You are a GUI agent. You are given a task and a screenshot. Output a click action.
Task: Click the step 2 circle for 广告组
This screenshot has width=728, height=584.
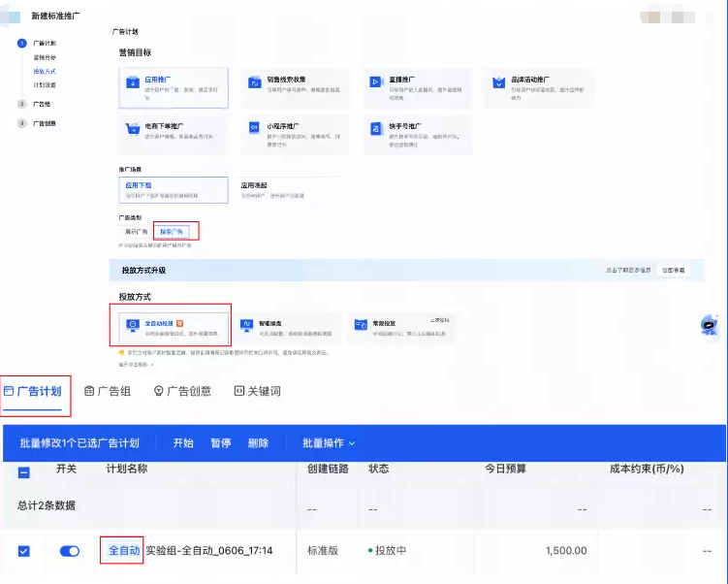point(22,104)
